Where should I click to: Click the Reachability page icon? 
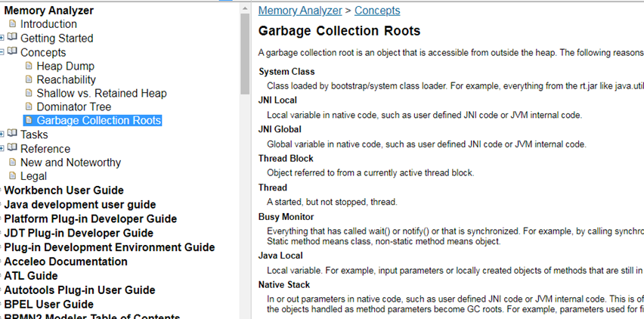tap(29, 79)
